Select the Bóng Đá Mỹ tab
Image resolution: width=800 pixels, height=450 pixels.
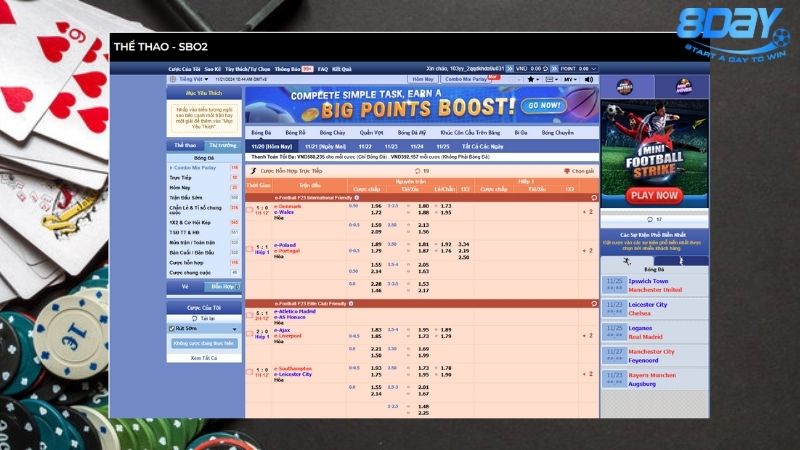point(412,133)
